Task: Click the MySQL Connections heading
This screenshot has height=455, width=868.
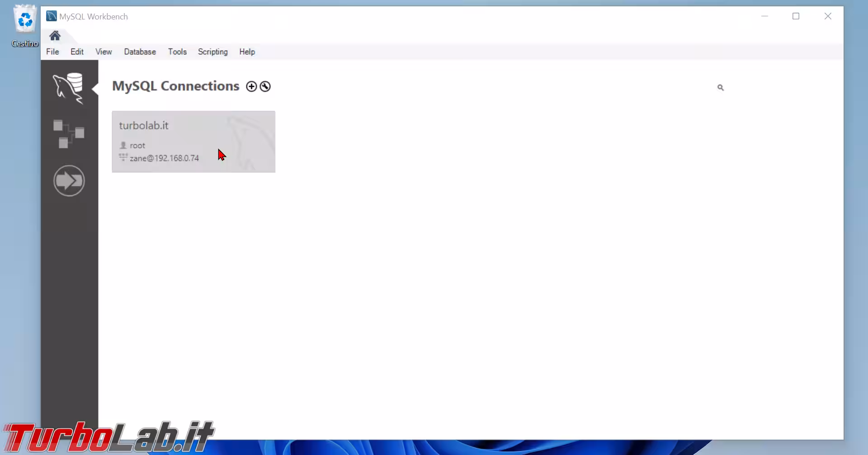Action: coord(176,86)
